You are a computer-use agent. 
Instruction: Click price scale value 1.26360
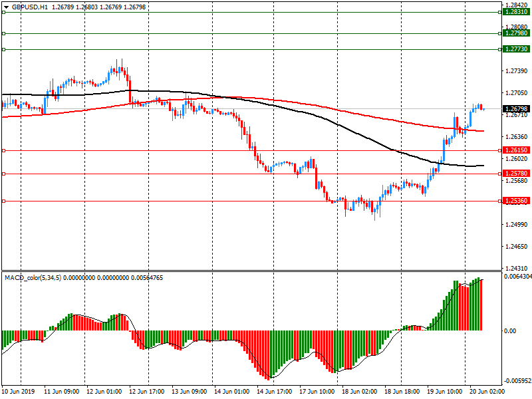(517, 137)
